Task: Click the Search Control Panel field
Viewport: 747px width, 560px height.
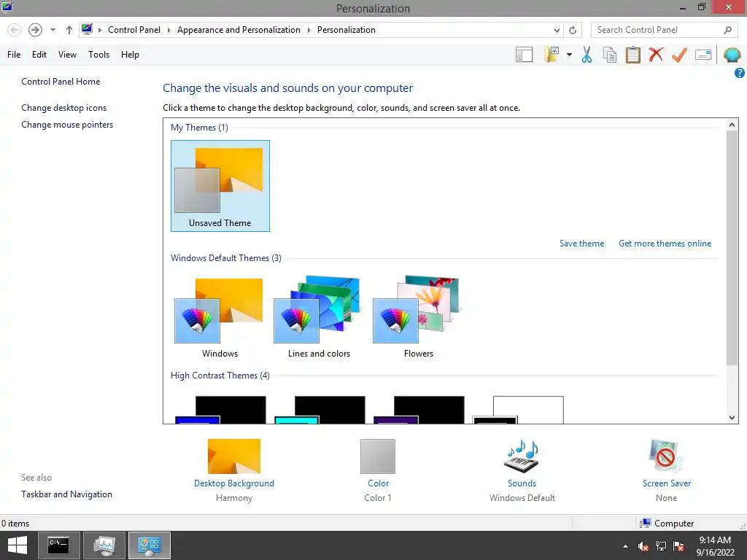Action: point(665,30)
